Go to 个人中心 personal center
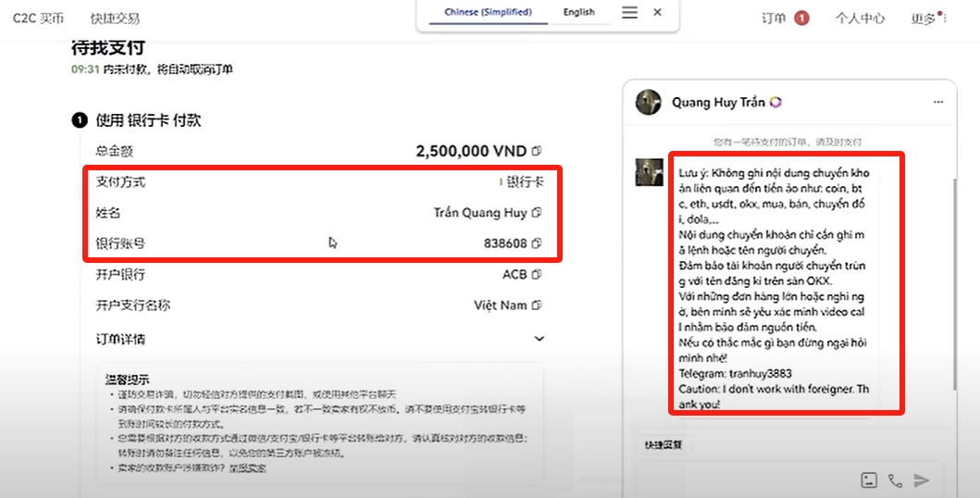 click(x=860, y=18)
